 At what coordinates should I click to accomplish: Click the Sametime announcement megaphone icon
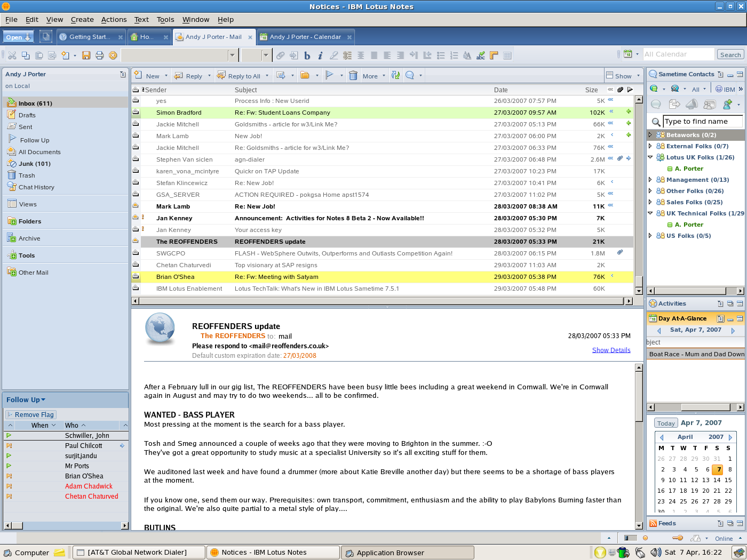[692, 104]
